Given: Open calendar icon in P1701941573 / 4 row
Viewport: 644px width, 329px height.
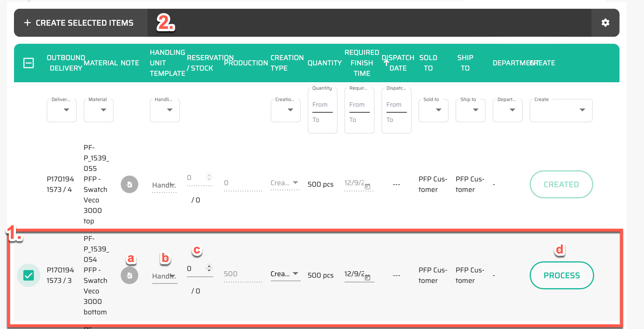Looking at the screenshot, I should click(367, 186).
